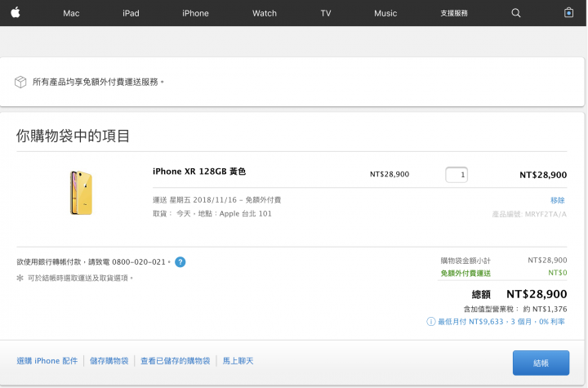The image size is (588, 388).
Task: Click the pickup location Apple 台北 101 text
Action: point(245,214)
